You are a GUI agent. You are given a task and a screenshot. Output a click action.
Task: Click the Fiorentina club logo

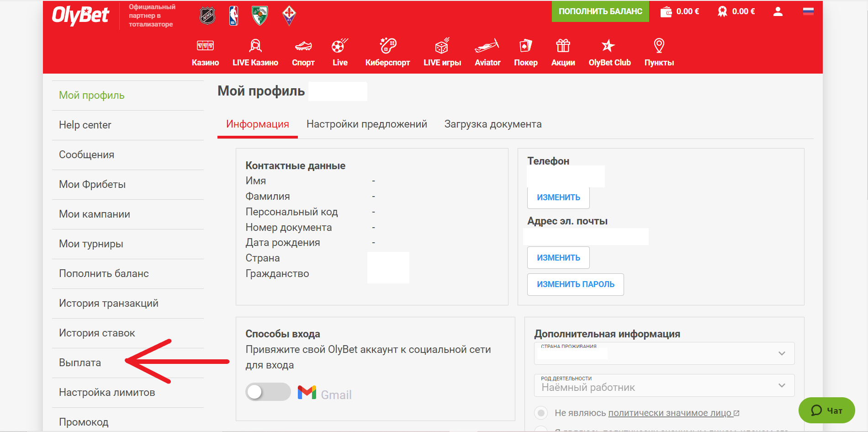point(289,16)
